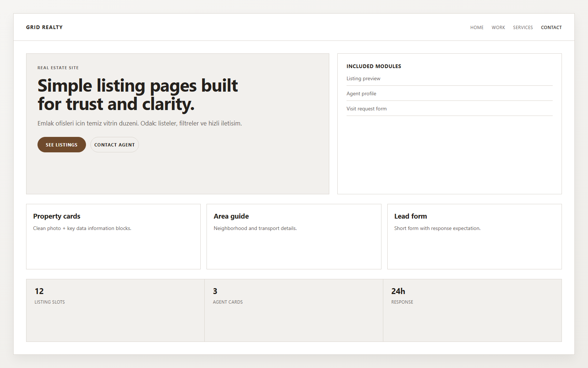Select the Visit request form module entry
The width and height of the screenshot is (588, 368).
tap(366, 109)
